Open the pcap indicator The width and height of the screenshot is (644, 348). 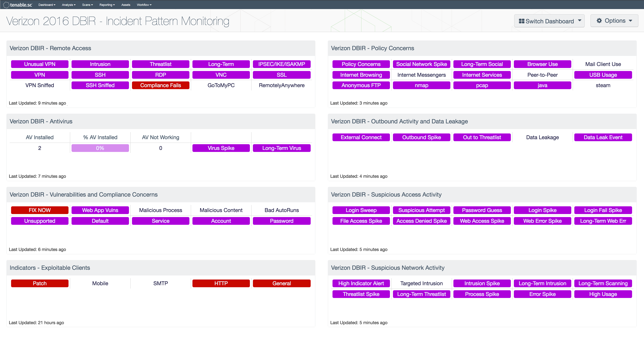point(482,85)
